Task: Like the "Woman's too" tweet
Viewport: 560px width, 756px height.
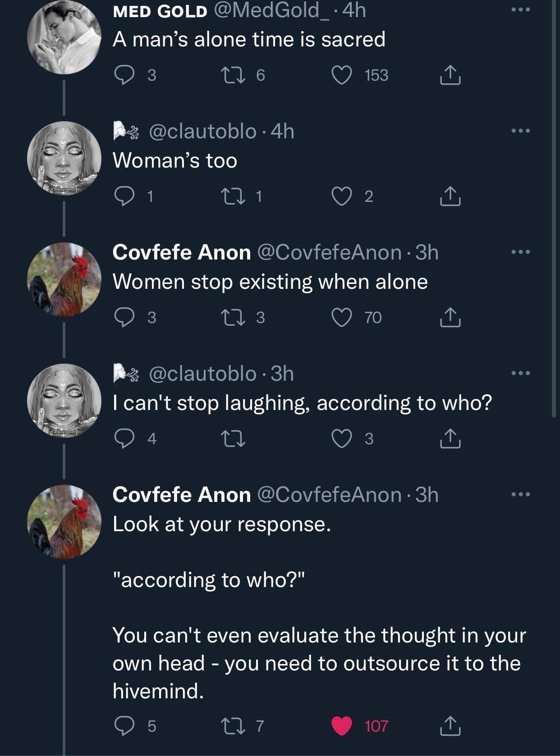Action: (x=342, y=196)
